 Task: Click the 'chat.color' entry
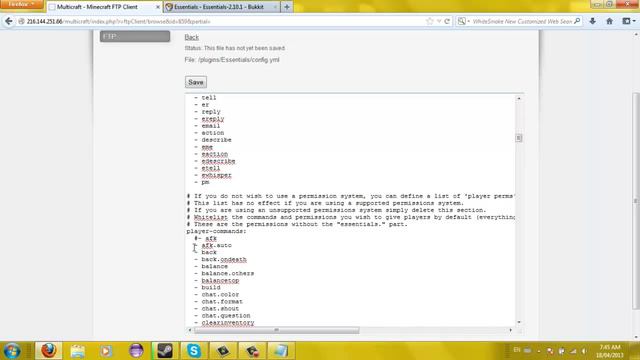tap(220, 295)
